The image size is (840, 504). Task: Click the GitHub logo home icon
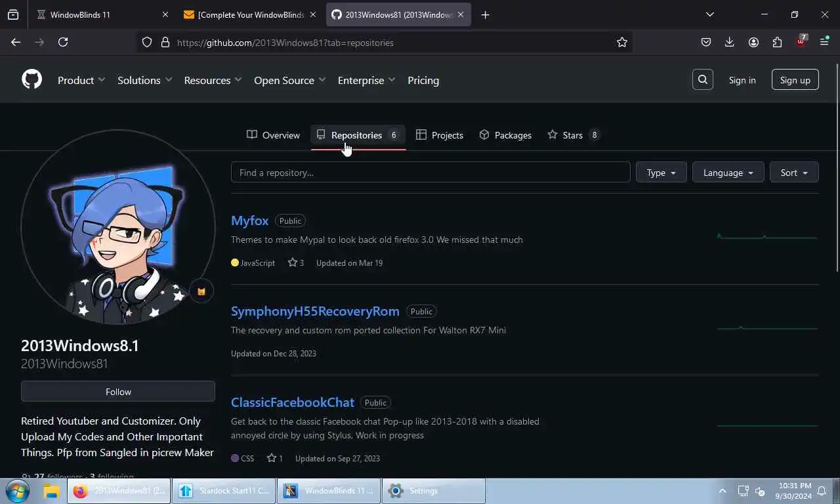[31, 80]
